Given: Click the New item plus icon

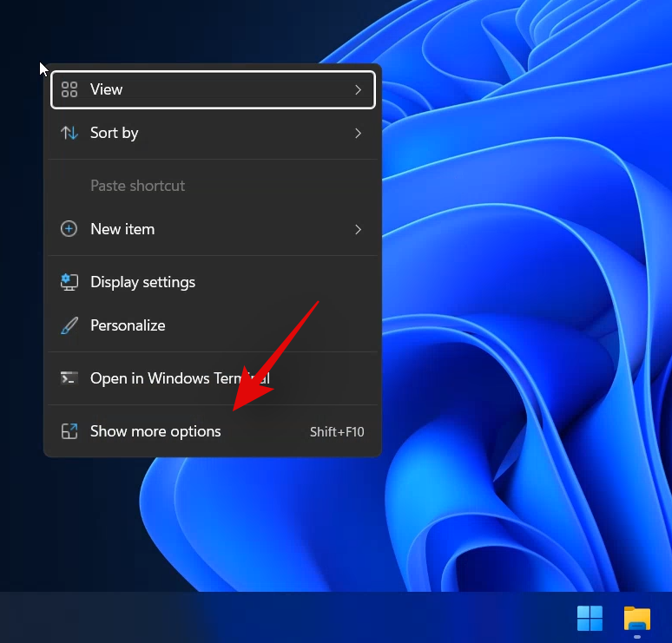Looking at the screenshot, I should click(69, 229).
